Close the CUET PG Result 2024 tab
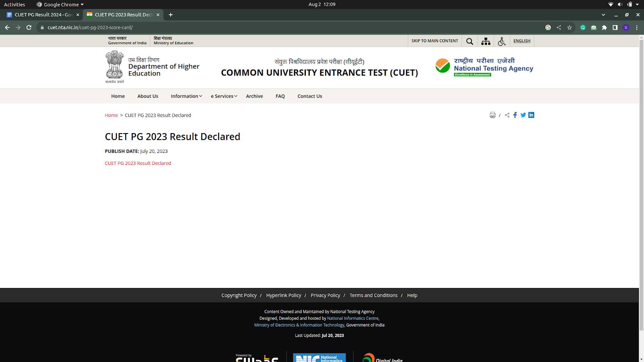 coord(78,14)
